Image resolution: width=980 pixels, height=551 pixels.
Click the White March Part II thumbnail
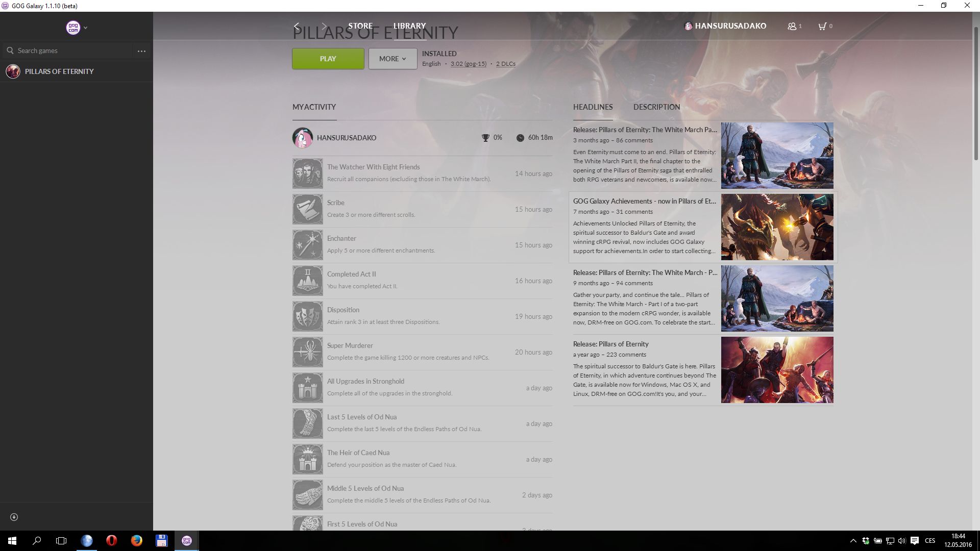[777, 156]
